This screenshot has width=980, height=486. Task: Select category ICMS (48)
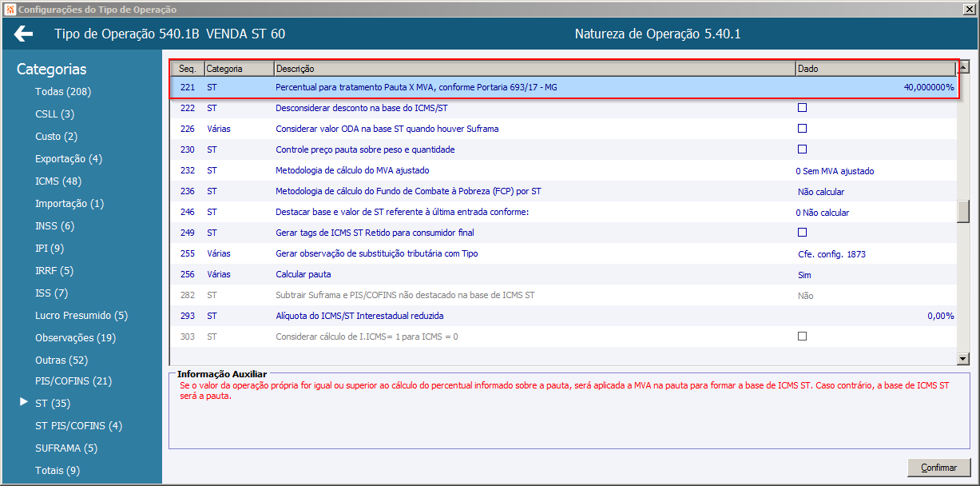pyautogui.click(x=58, y=181)
